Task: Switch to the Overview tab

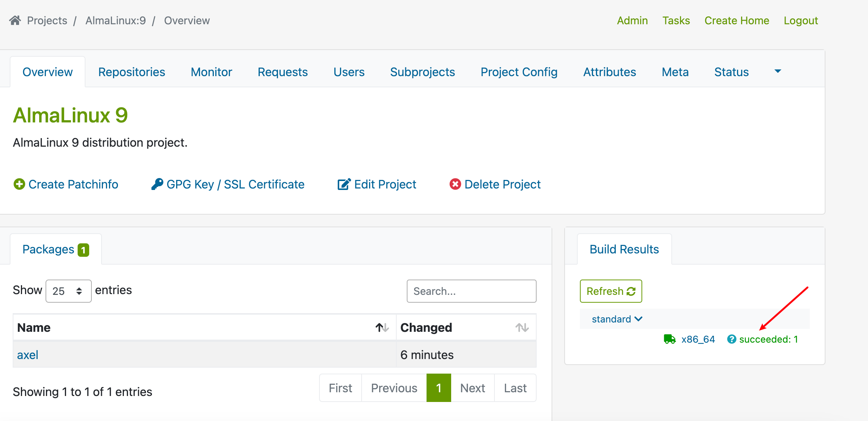Action: 47,72
